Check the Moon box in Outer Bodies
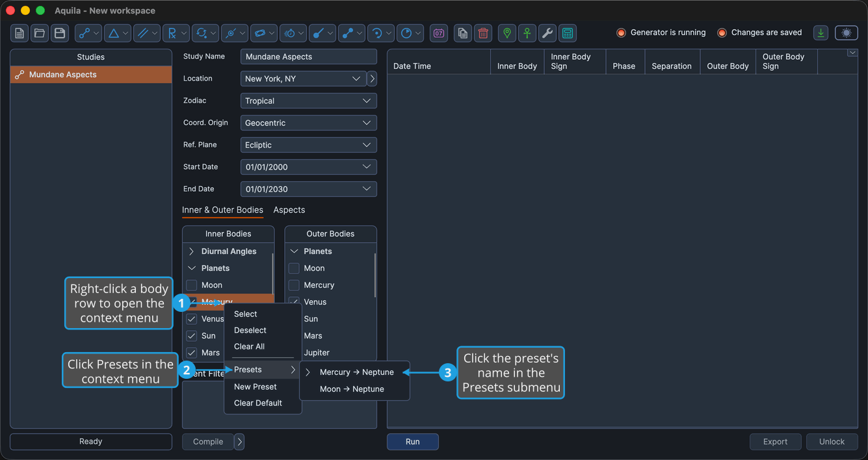The width and height of the screenshot is (868, 460). click(x=294, y=268)
